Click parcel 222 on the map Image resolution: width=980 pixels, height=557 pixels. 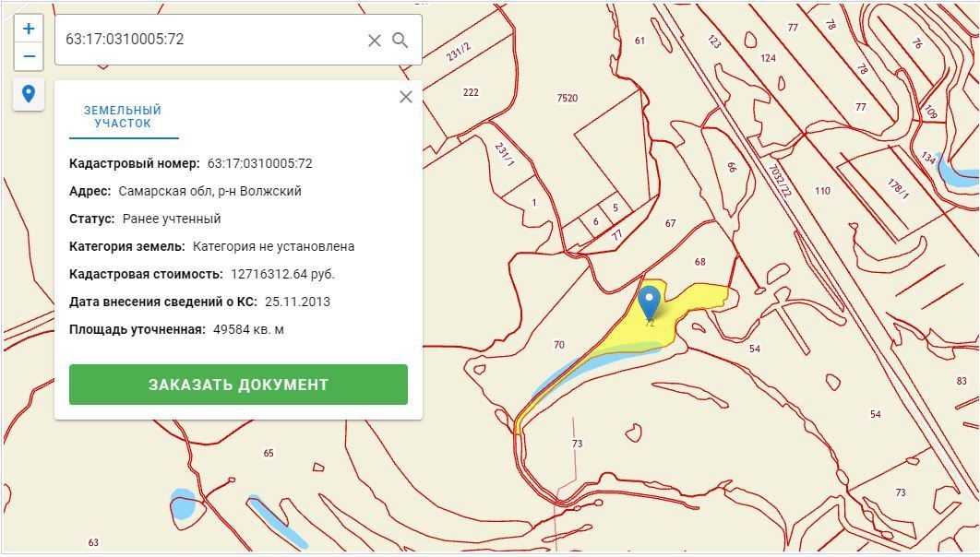(471, 92)
